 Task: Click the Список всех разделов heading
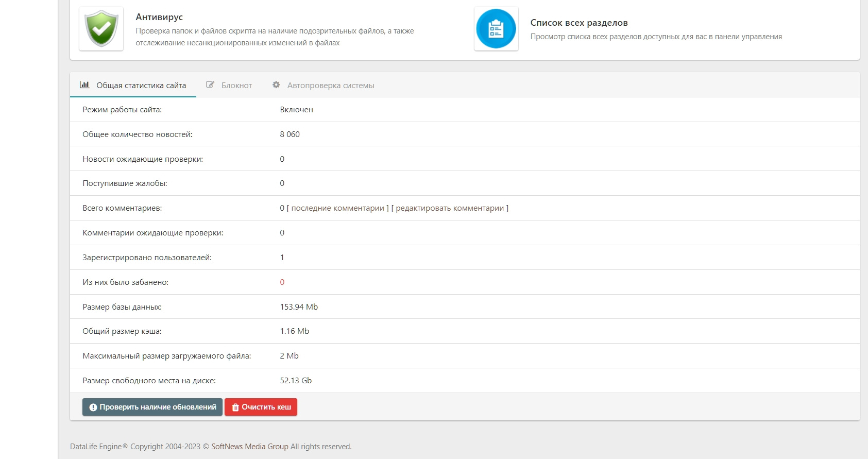pyautogui.click(x=579, y=23)
